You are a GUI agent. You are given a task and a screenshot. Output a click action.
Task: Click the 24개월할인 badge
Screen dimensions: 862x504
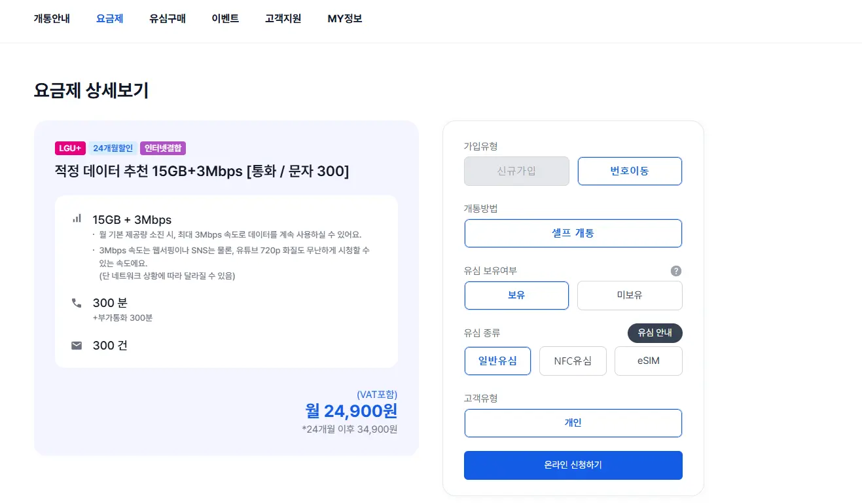click(113, 149)
